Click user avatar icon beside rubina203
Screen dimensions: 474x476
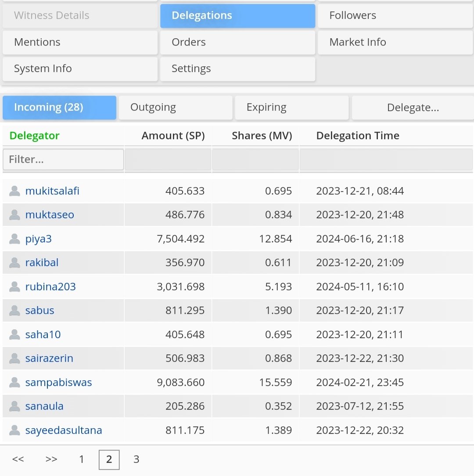click(x=14, y=287)
